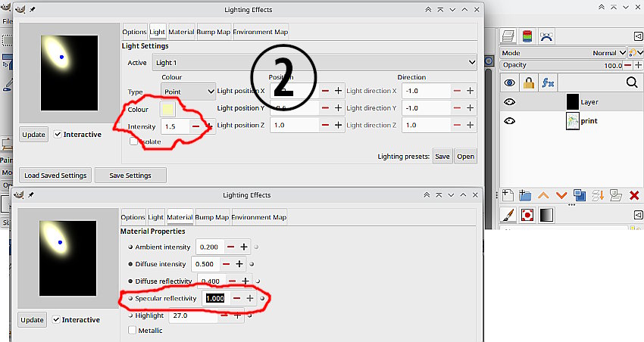Image resolution: width=644 pixels, height=342 pixels.
Task: Switch to Bump Map tab in lower dialog
Action: 212,217
